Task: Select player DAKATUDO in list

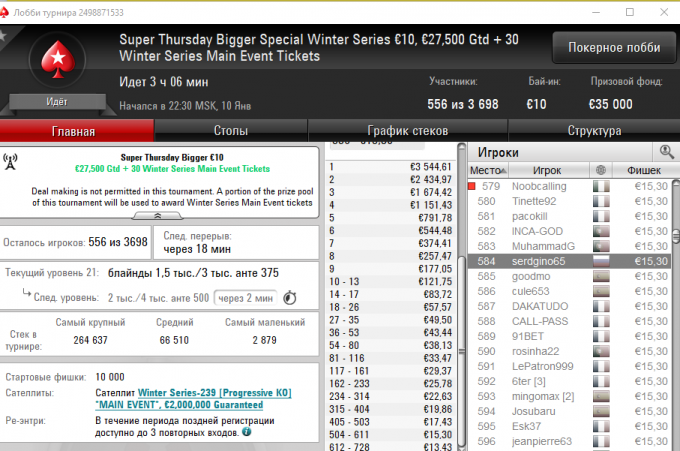Action: coord(569,307)
